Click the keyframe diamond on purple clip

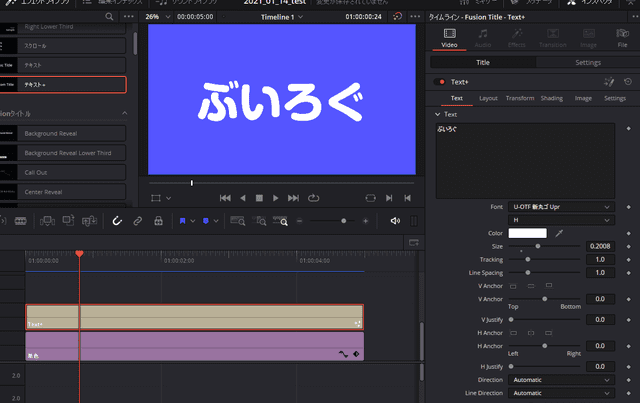point(356,354)
